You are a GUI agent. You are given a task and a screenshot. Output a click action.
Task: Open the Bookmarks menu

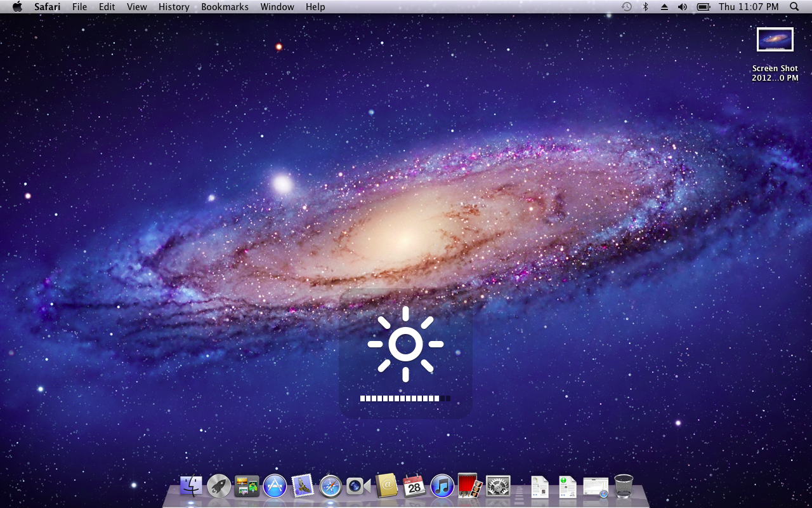(225, 7)
